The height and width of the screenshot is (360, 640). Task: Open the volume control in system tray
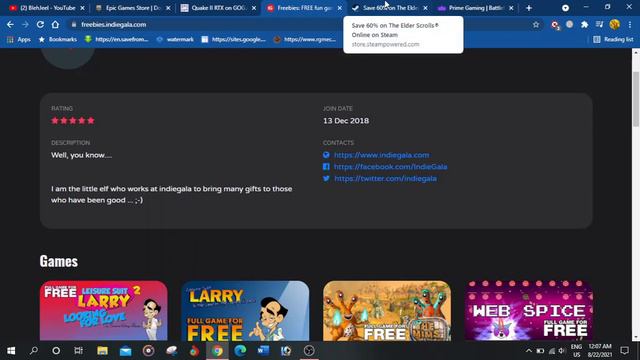(x=562, y=351)
